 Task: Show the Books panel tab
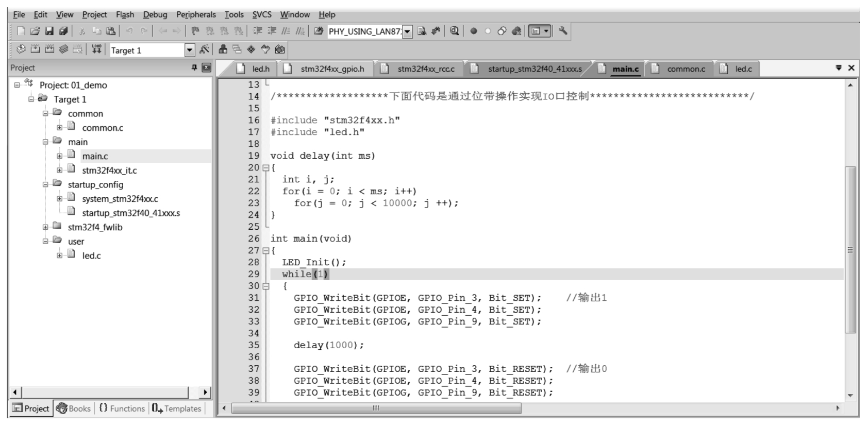(x=73, y=408)
